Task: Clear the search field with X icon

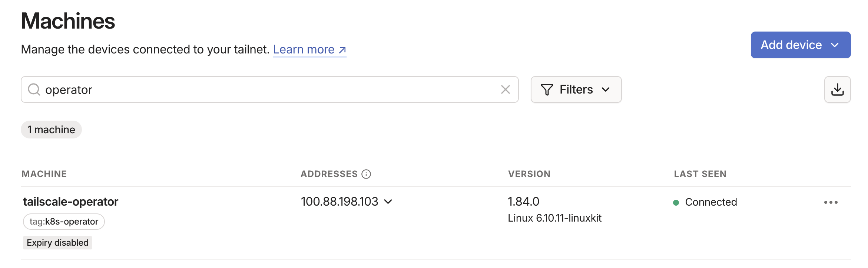Action: coord(505,89)
